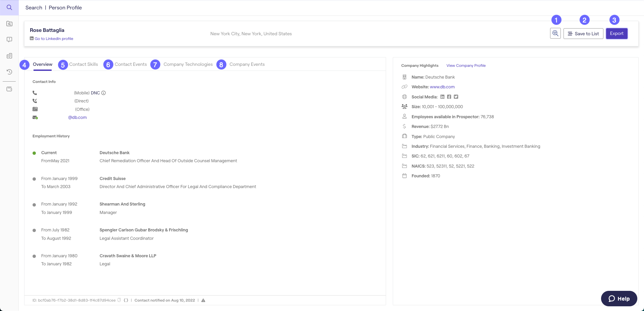Click the Save to List button
The width and height of the screenshot is (644, 311).
tap(583, 34)
